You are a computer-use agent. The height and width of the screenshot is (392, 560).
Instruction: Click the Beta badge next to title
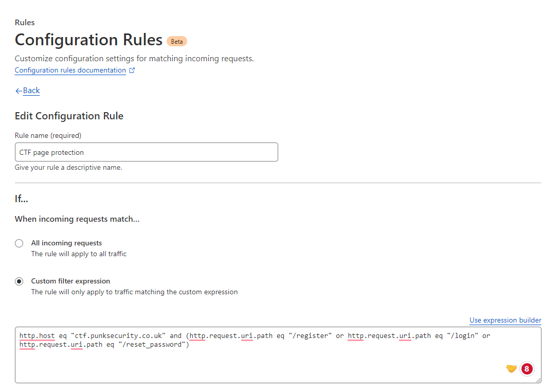click(x=177, y=41)
